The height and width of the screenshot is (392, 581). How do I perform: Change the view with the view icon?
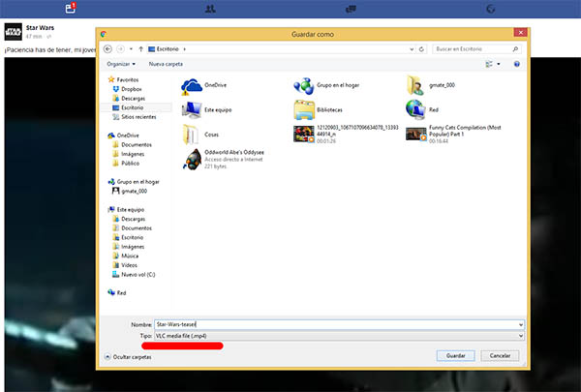tap(489, 64)
